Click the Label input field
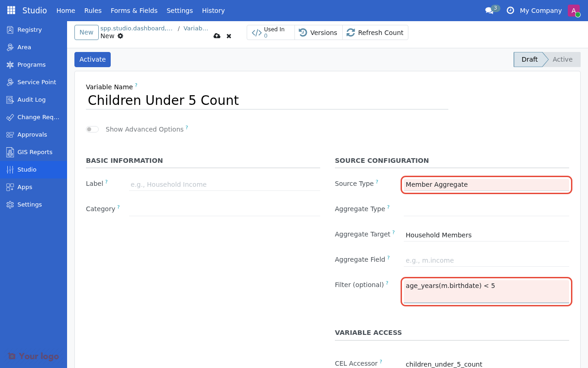This screenshot has height=368, width=588. (x=224, y=184)
